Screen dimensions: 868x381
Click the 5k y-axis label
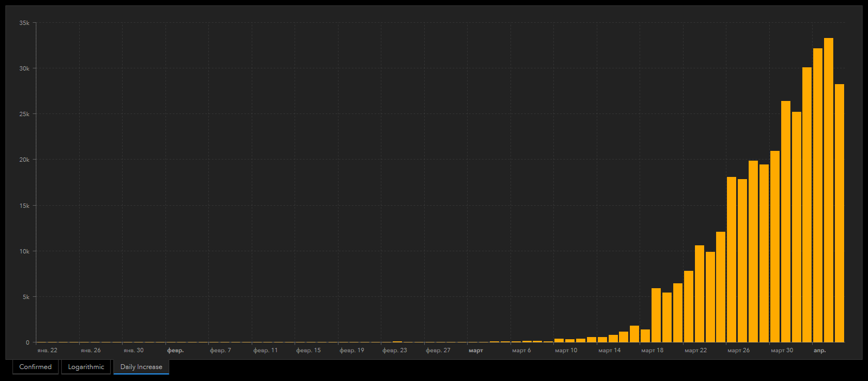(26, 297)
